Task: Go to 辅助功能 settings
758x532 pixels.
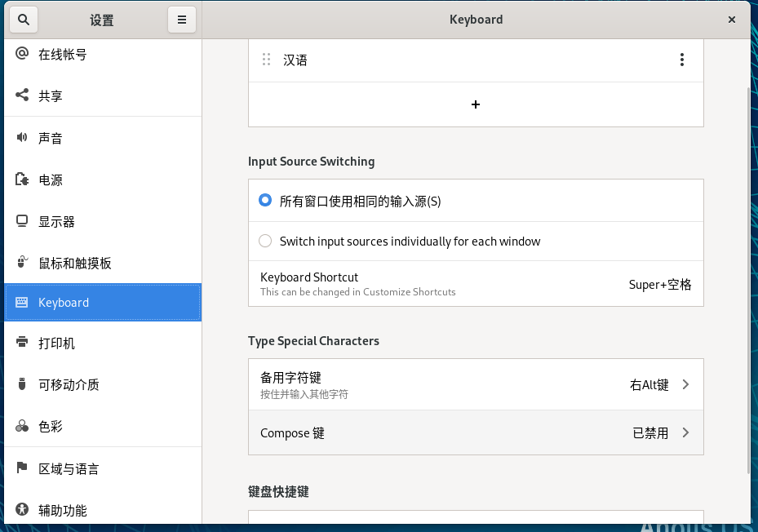Action: pyautogui.click(x=62, y=510)
